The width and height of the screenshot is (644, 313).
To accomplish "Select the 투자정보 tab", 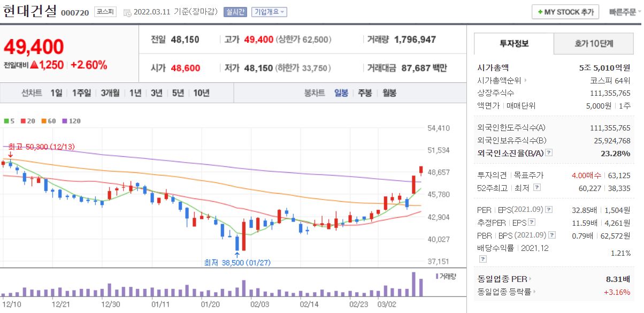I will [515, 42].
